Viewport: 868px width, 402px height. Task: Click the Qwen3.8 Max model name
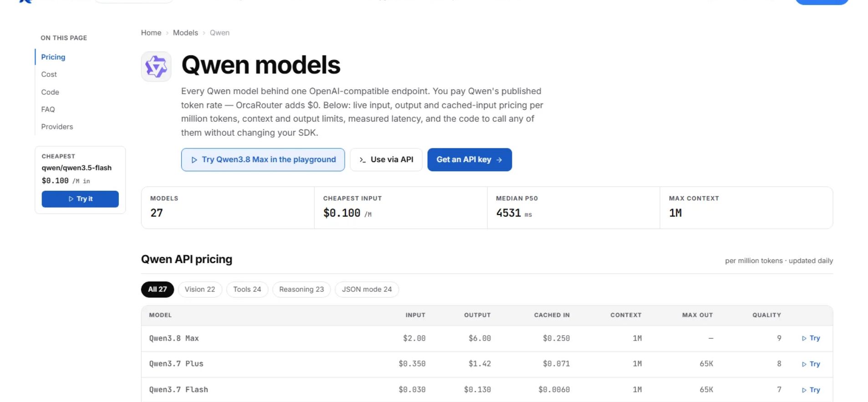pyautogui.click(x=174, y=338)
